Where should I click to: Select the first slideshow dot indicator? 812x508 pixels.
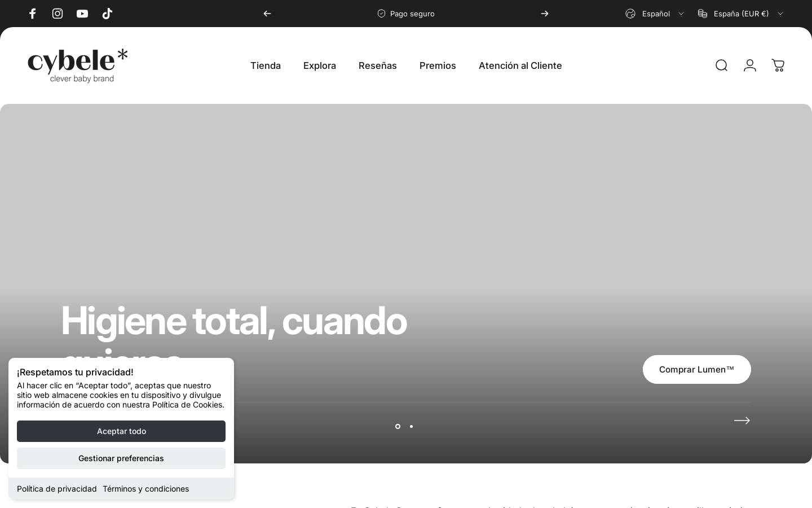pos(398,426)
